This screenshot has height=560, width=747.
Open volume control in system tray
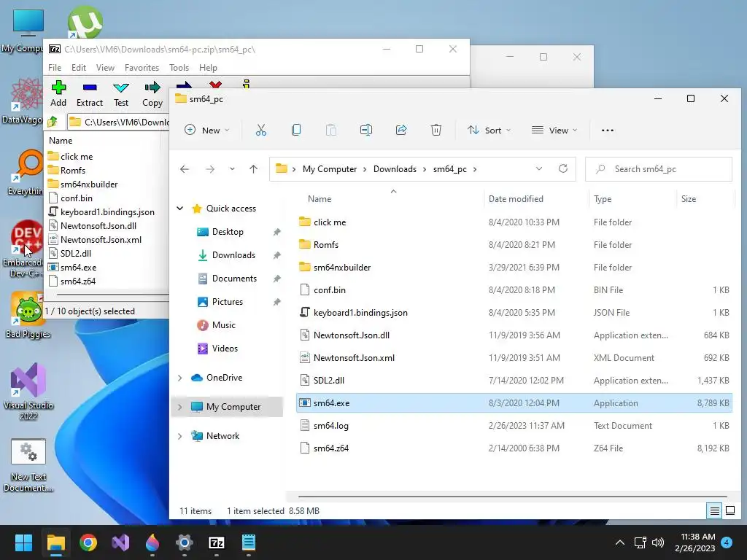coord(658,542)
